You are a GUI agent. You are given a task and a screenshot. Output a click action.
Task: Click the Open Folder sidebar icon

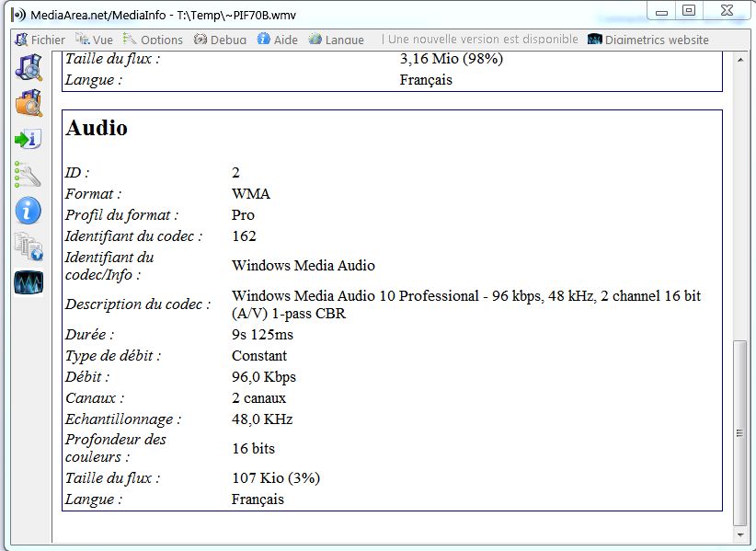(x=29, y=103)
